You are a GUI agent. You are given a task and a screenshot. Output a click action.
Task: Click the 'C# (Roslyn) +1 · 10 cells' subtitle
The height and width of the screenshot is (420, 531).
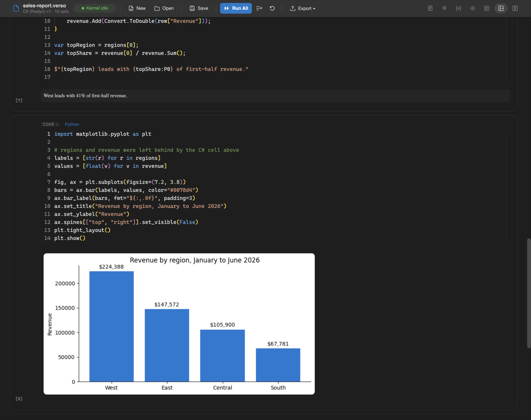46,11
